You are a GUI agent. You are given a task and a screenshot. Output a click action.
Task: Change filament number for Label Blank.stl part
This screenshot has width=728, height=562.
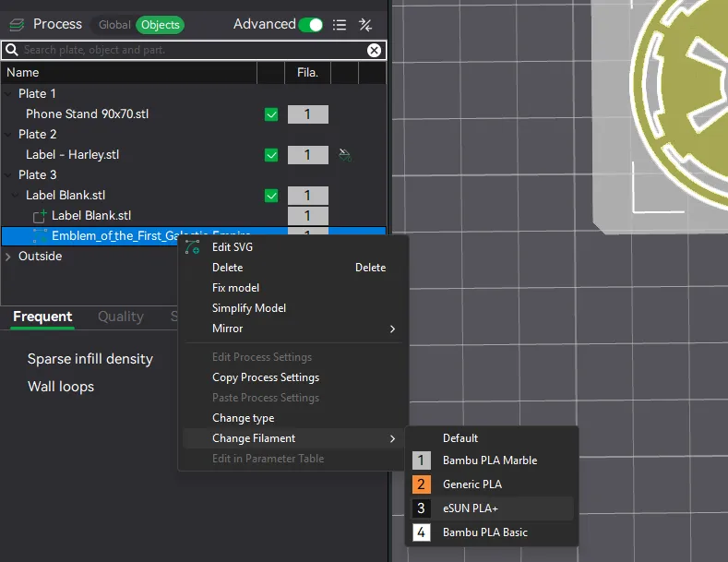tap(308, 216)
